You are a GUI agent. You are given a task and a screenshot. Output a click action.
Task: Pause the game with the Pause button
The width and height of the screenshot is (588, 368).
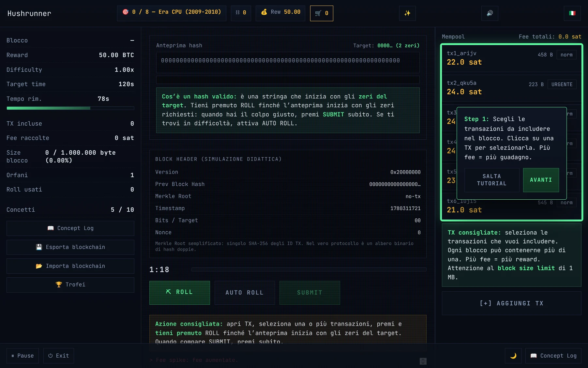coord(23,356)
